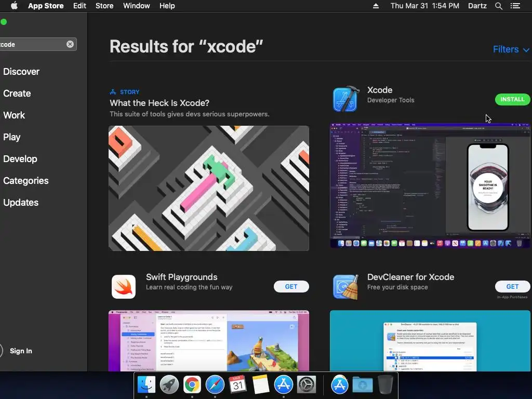Open the Apple menu
This screenshot has height=399, width=532.
point(14,6)
